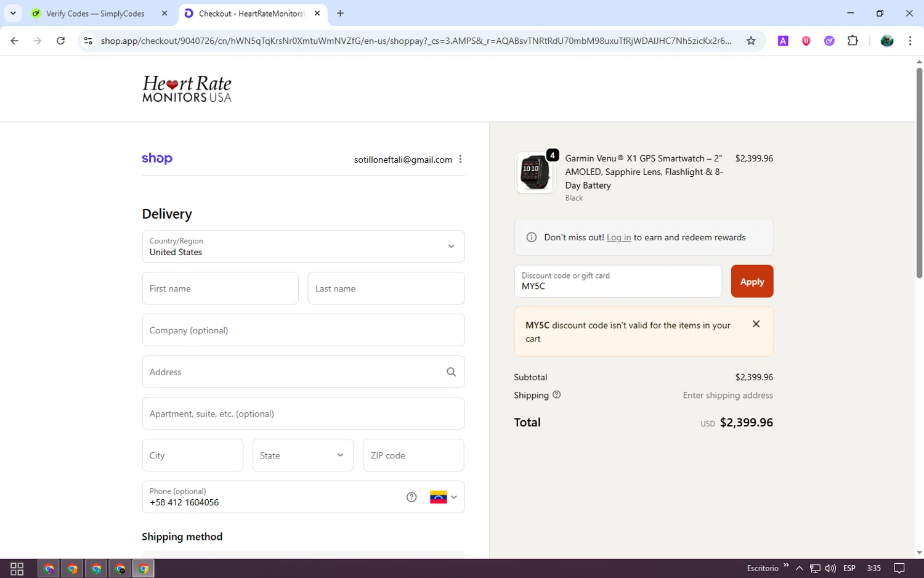
Task: Open the tab search dropdown arrow
Action: [x=13, y=13]
